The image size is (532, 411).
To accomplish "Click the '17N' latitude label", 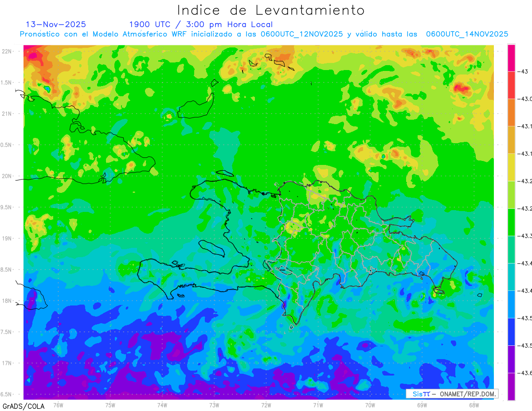I will pos(8,363).
